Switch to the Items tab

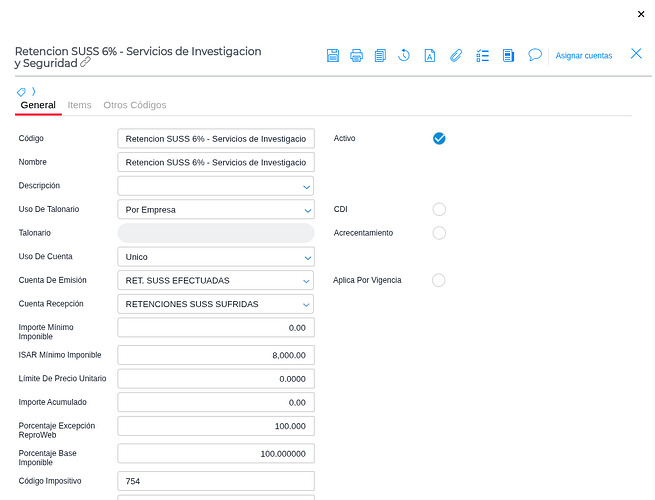click(79, 105)
